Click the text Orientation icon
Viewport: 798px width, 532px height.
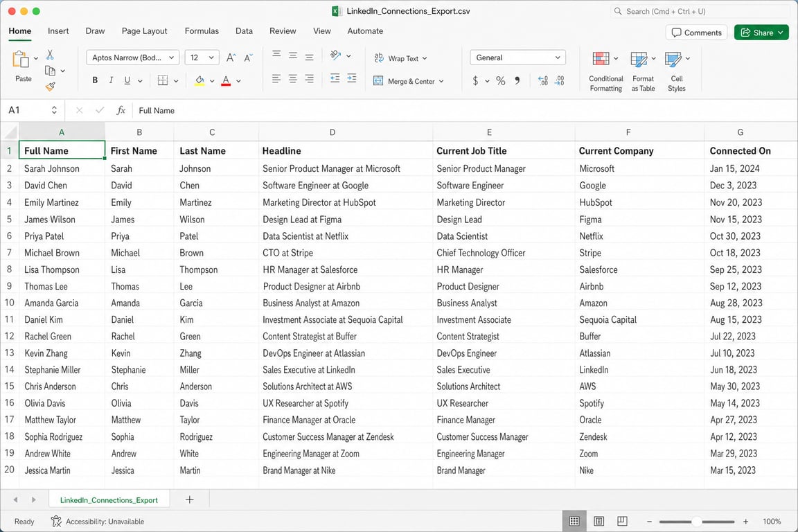[x=335, y=55]
